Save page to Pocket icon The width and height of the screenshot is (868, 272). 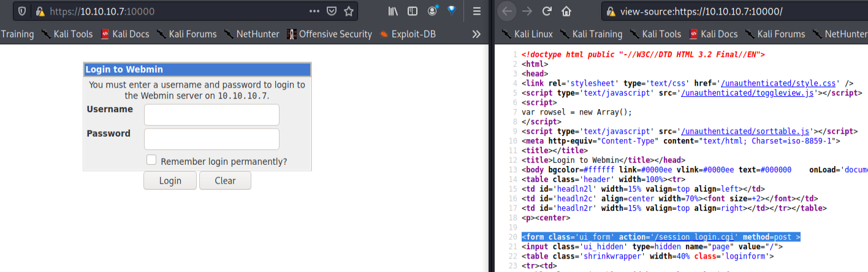332,11
